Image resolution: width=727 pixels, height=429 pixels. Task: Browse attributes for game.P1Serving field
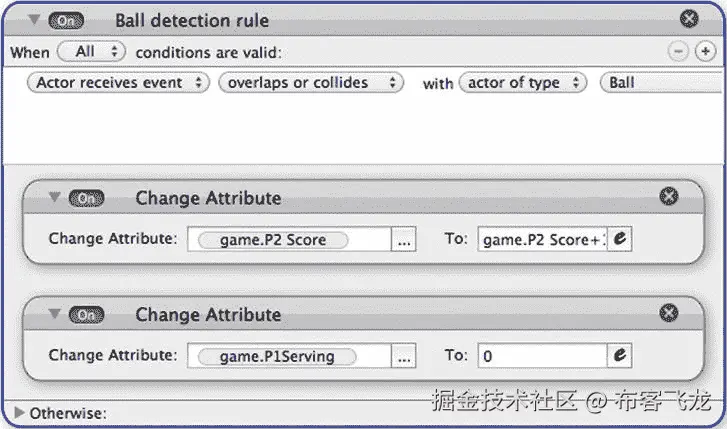404,356
